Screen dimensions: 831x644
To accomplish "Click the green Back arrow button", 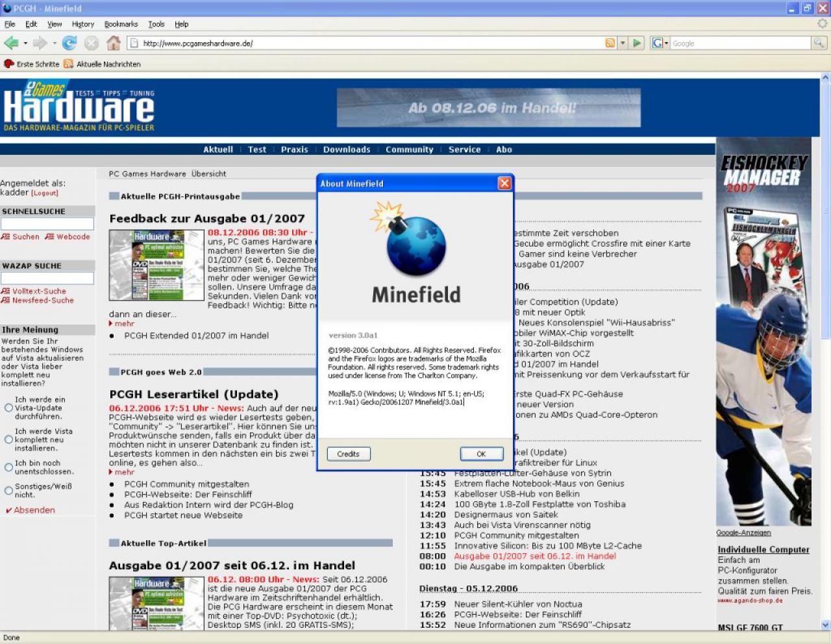I will (11, 43).
